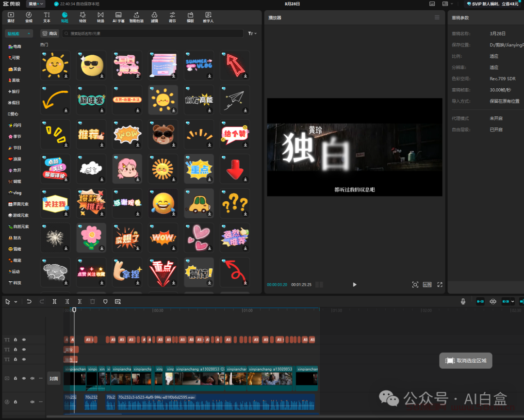Click the marker shield icon in timeline toolbar

[x=105, y=301]
